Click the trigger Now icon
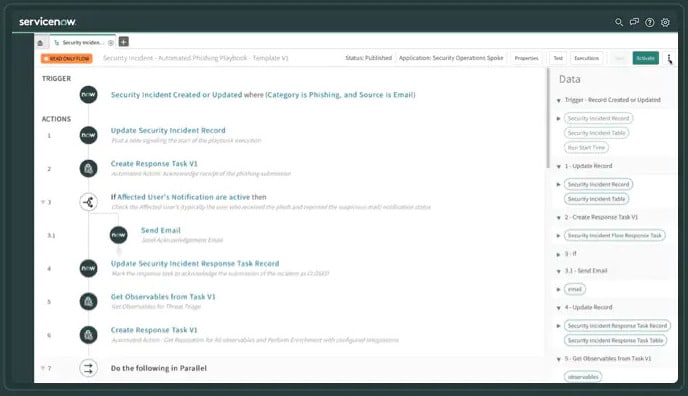 point(89,95)
